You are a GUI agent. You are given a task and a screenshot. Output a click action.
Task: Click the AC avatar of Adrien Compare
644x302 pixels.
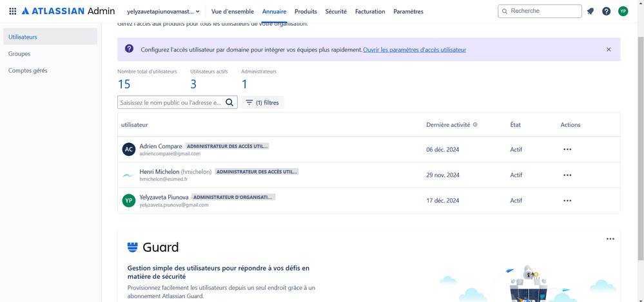click(x=128, y=149)
